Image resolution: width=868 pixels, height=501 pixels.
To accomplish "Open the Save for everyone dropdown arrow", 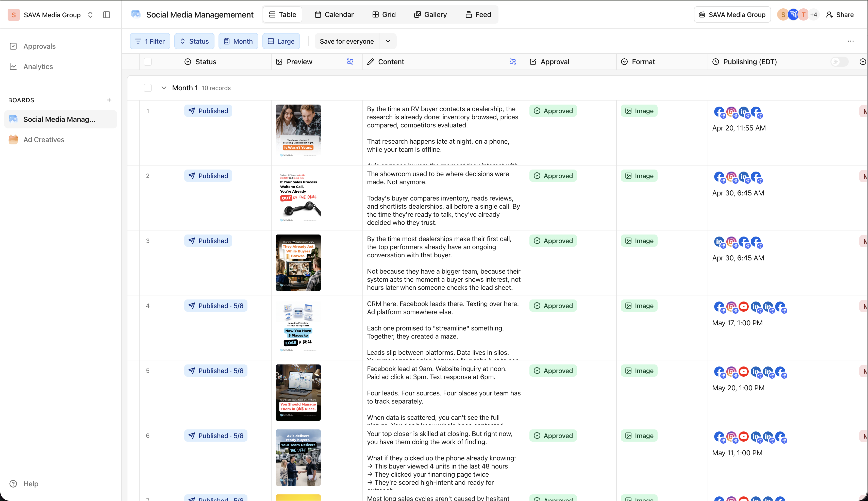I will (x=388, y=41).
